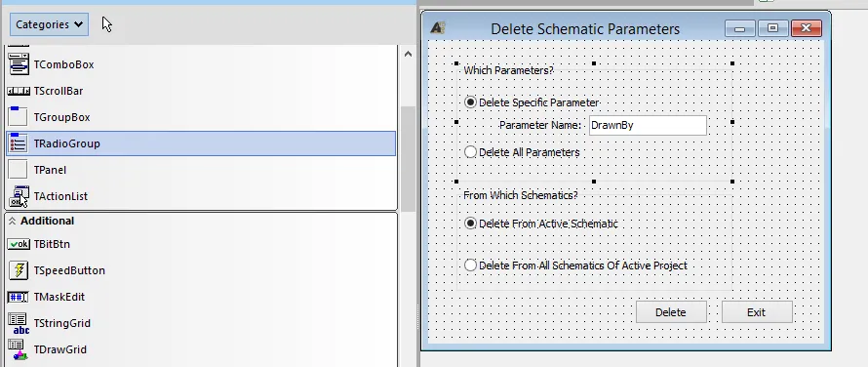The width and height of the screenshot is (868, 367).
Task: Click the Parameter Name field containing DrawnBy
Action: 648,125
